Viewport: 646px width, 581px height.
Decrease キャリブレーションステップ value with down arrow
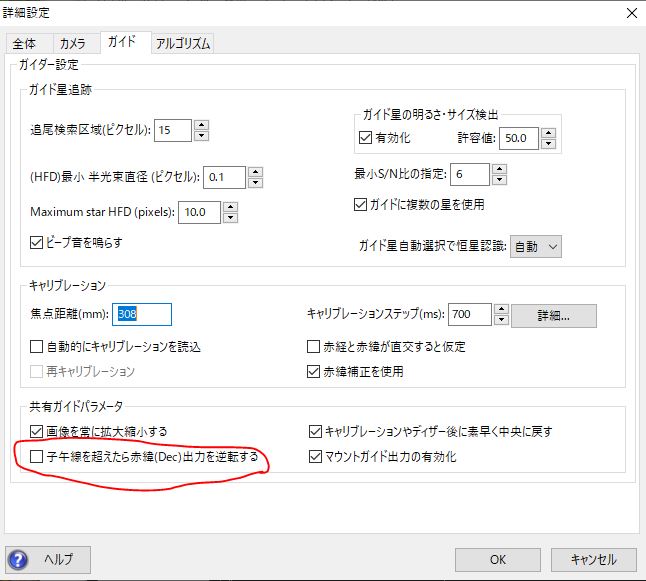500,320
